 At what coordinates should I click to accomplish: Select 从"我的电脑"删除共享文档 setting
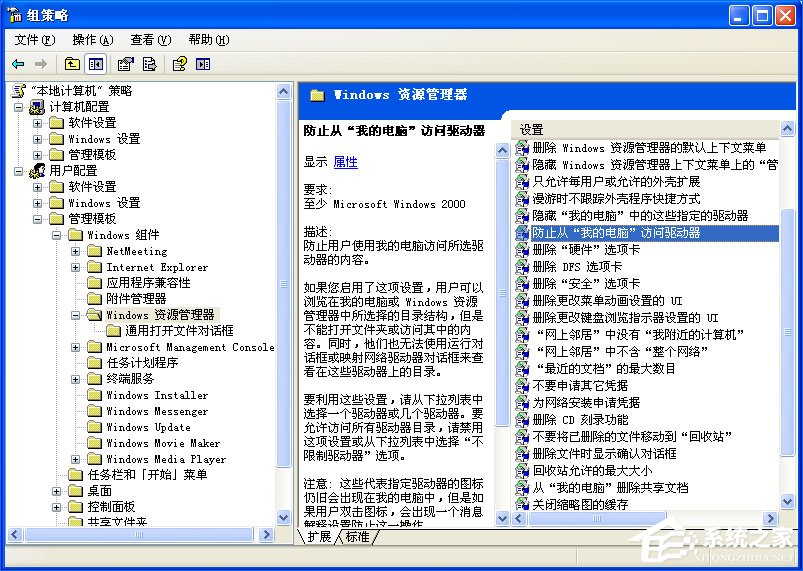[610, 487]
